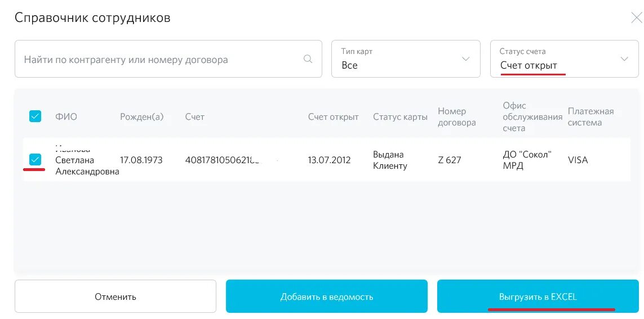Sort by the Номер договора column header
644x319 pixels.
(457, 117)
